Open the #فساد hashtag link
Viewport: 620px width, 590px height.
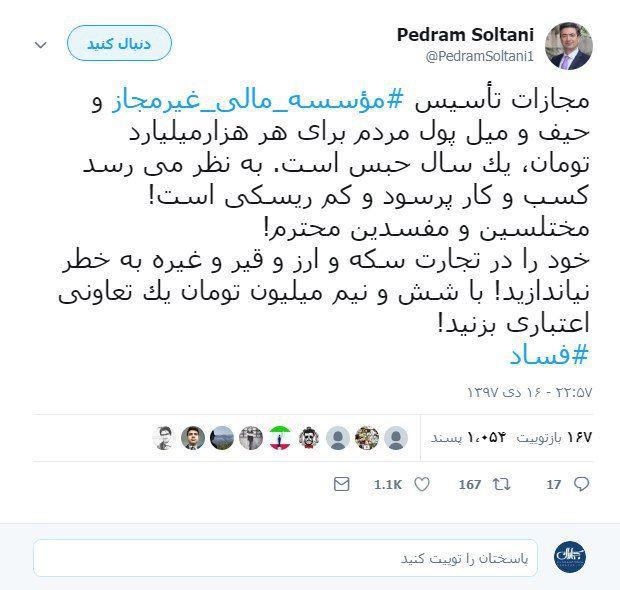click(x=549, y=356)
